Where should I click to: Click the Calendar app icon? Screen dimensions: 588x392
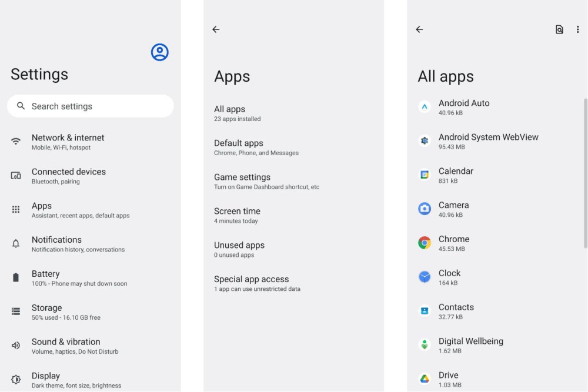424,175
